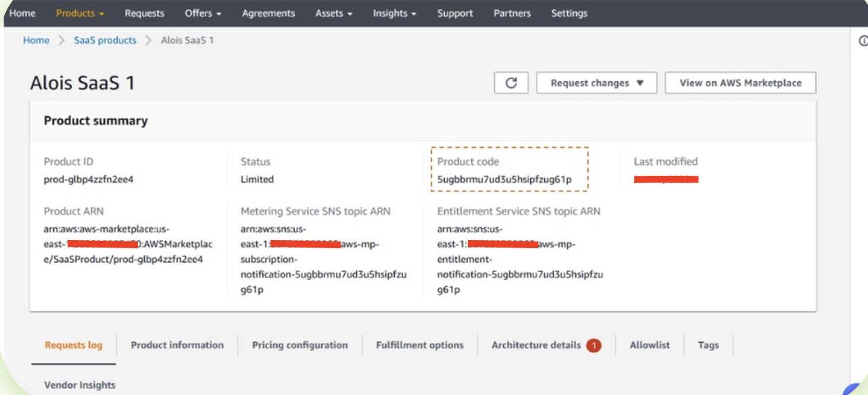Viewport: 868px width, 395px height.
Task: Go to Home in top navigation bar
Action: pos(22,13)
